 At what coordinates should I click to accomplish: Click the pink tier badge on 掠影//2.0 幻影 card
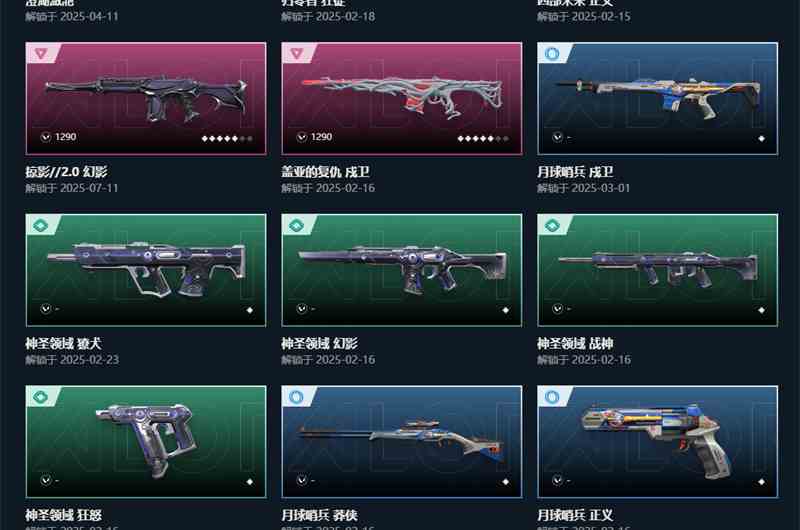coord(41,54)
